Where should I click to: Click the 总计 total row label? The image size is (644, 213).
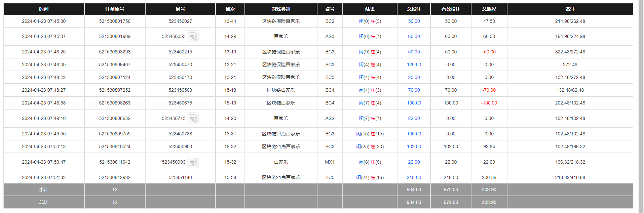click(x=44, y=202)
